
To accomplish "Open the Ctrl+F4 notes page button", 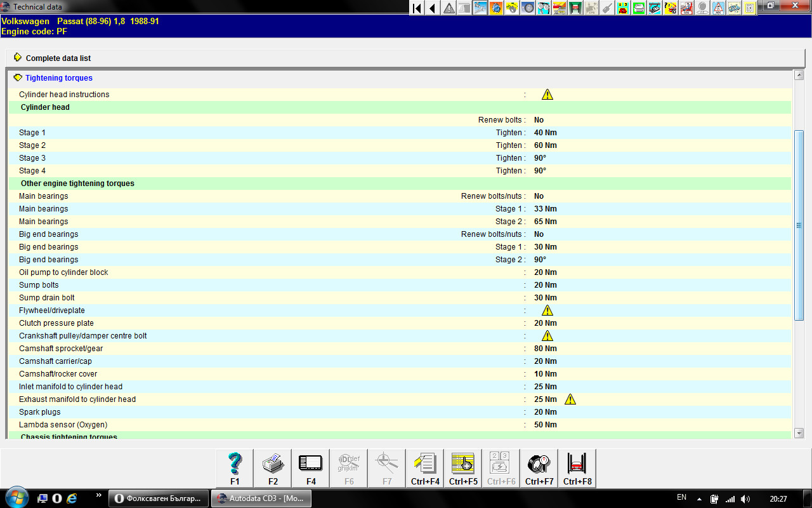I will pyautogui.click(x=425, y=469).
